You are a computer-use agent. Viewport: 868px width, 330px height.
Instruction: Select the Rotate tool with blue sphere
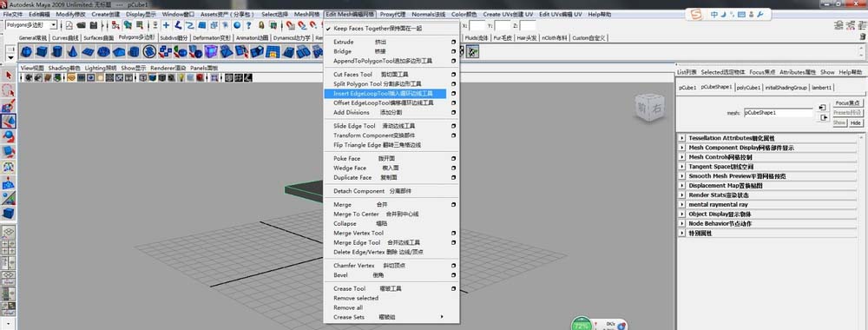[x=9, y=136]
